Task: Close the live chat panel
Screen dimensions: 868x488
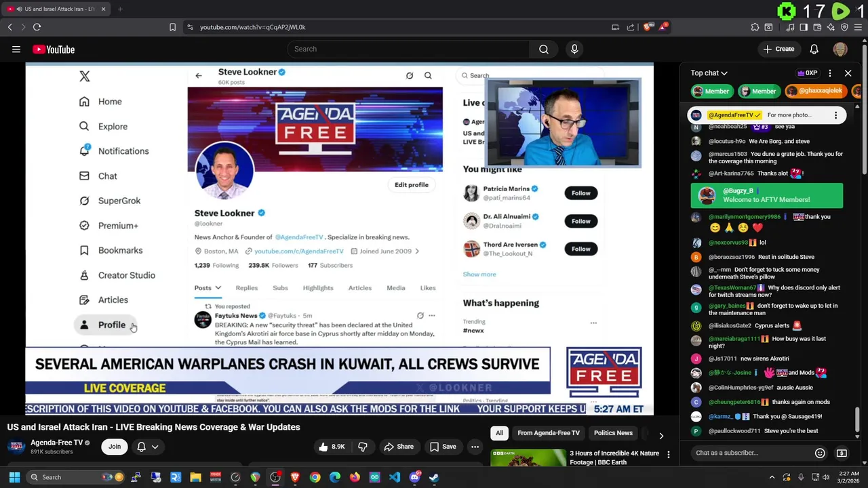Action: (x=848, y=73)
